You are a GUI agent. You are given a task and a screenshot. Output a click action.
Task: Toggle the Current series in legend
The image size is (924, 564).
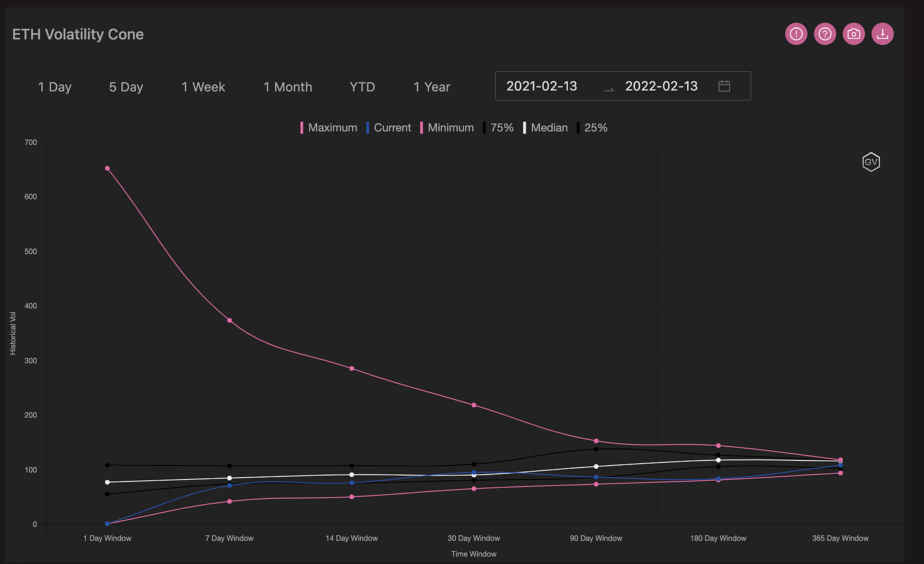click(389, 128)
